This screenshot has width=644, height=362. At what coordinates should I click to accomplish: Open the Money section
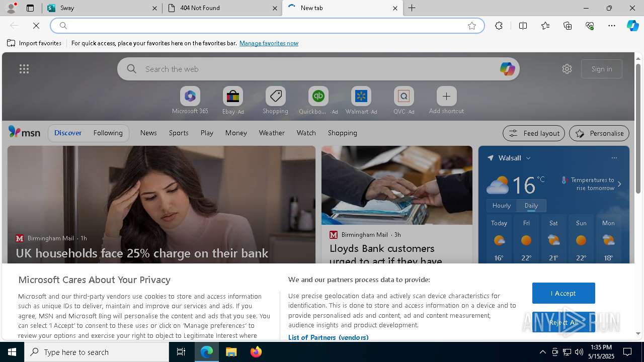[x=236, y=133]
